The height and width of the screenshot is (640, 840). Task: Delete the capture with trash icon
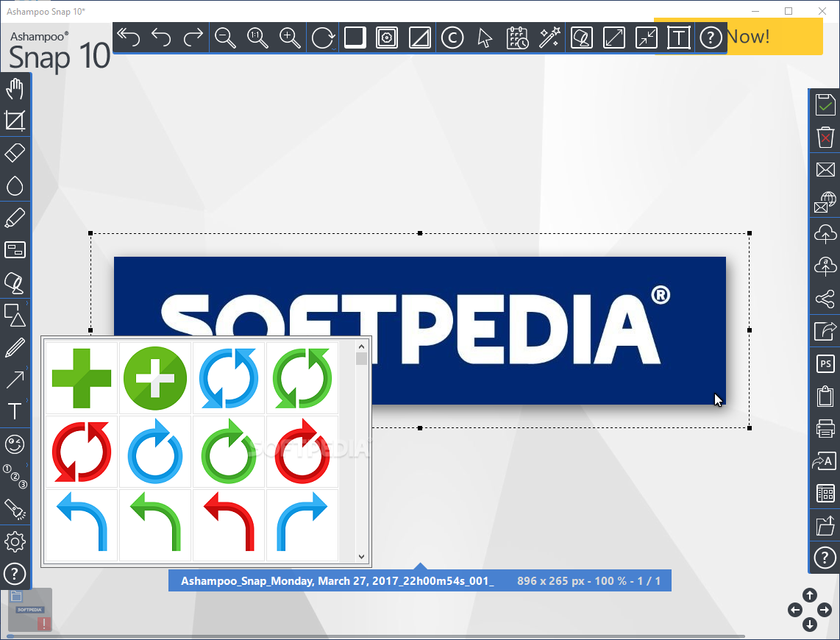click(825, 137)
